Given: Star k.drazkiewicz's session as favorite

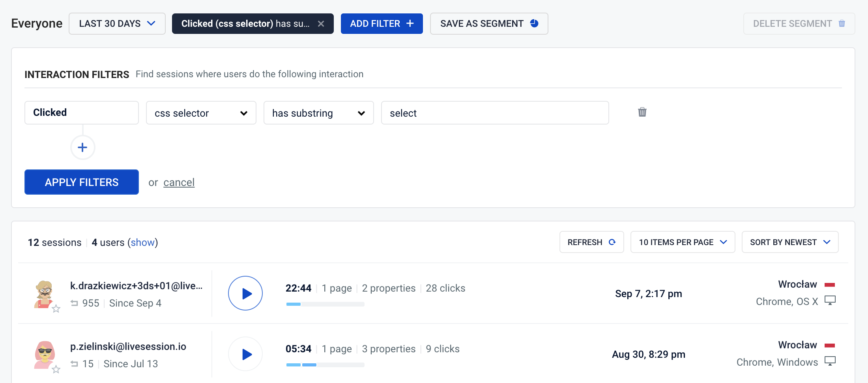Looking at the screenshot, I should [56, 309].
